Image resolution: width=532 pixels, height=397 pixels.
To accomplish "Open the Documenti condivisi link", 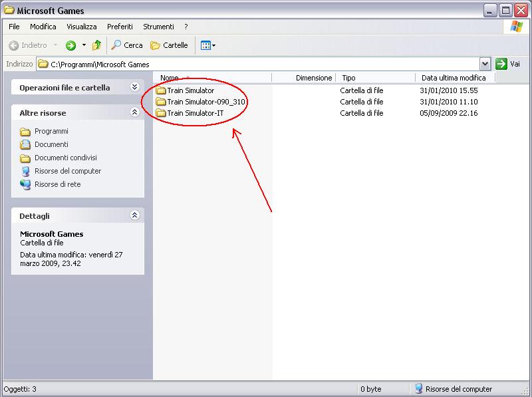I will tap(66, 158).
